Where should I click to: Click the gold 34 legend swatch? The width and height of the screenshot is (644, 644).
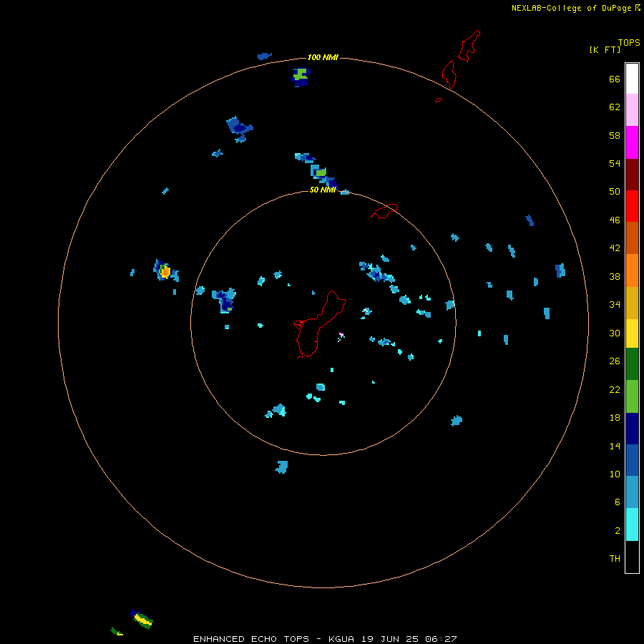(632, 303)
